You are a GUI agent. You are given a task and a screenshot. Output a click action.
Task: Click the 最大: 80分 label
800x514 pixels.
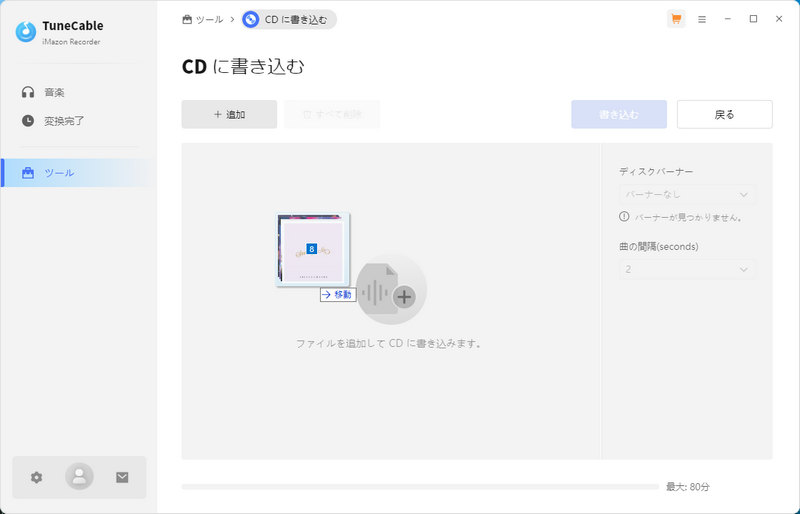(688, 486)
